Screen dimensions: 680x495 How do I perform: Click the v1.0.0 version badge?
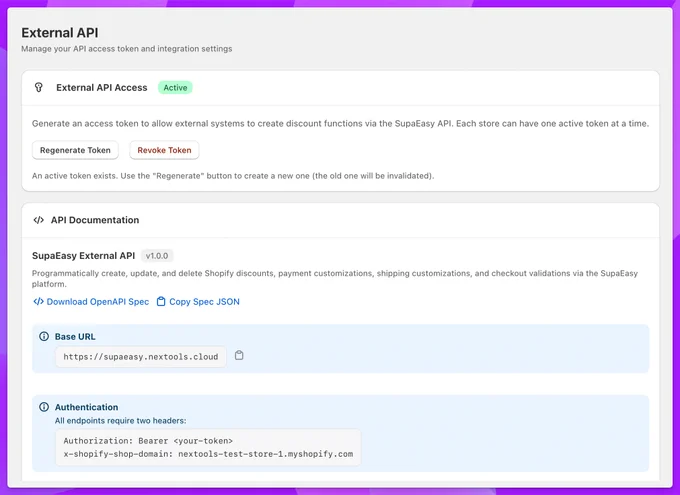tap(157, 256)
